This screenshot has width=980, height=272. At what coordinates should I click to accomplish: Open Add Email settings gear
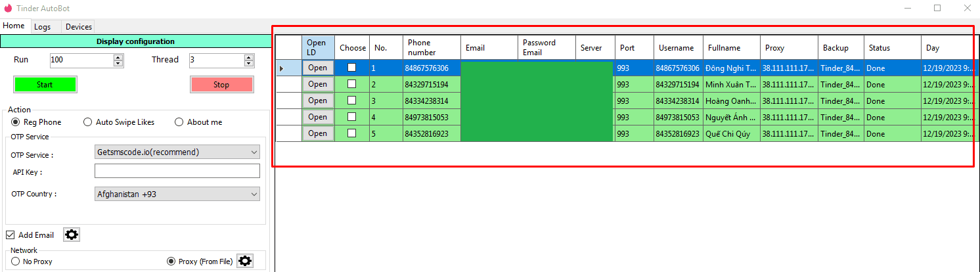72,235
